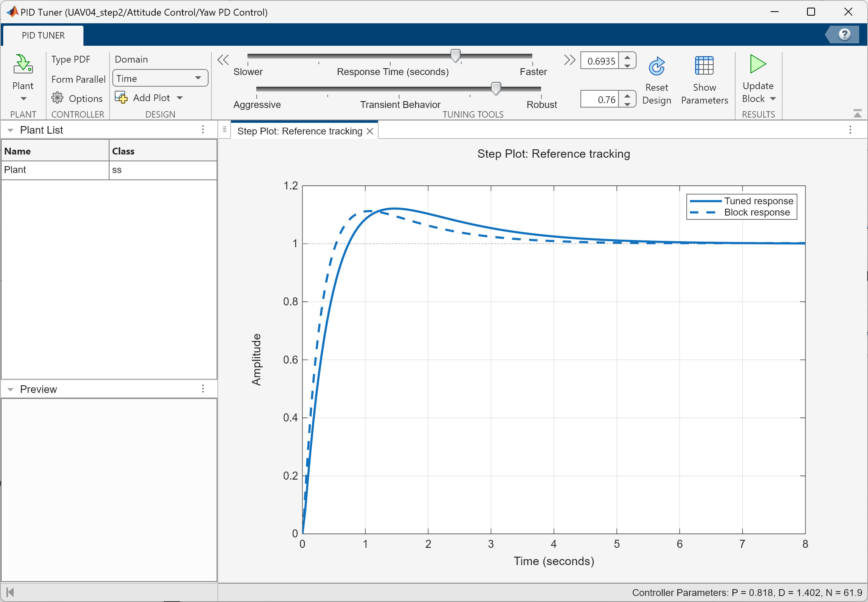The height and width of the screenshot is (602, 868).
Task: Decrement the response time value spinner
Action: (627, 65)
